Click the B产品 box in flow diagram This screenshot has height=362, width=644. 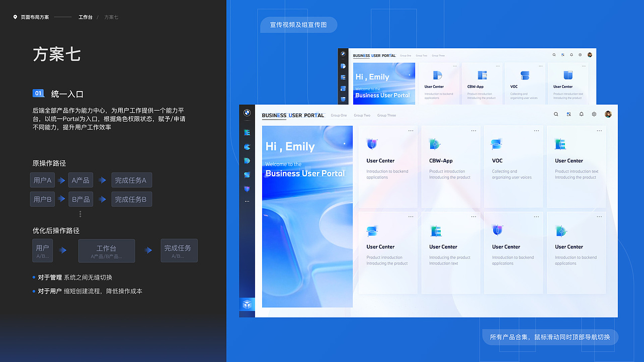pos(80,199)
